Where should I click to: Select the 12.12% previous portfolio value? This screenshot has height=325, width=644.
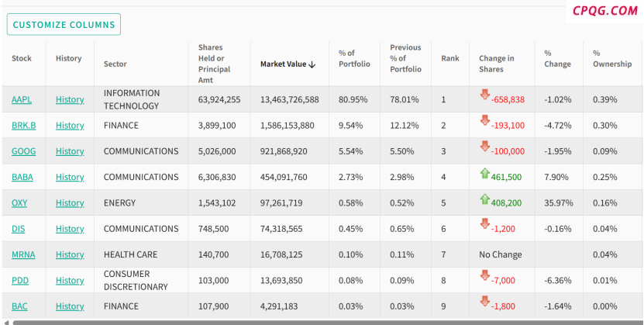coord(404,126)
